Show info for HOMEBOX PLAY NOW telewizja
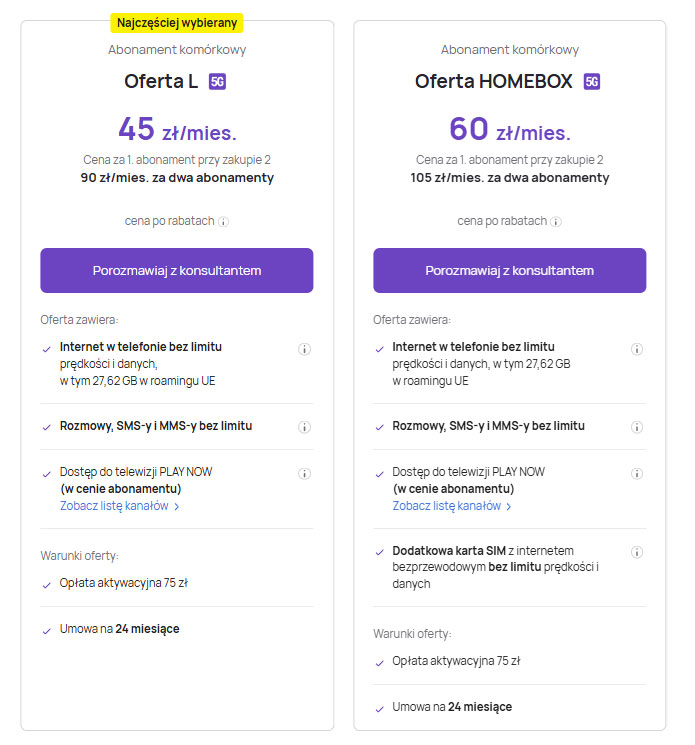Screen dimensions: 695x745 click(637, 474)
